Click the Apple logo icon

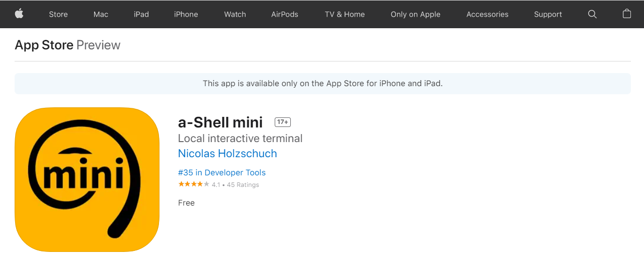coord(19,14)
